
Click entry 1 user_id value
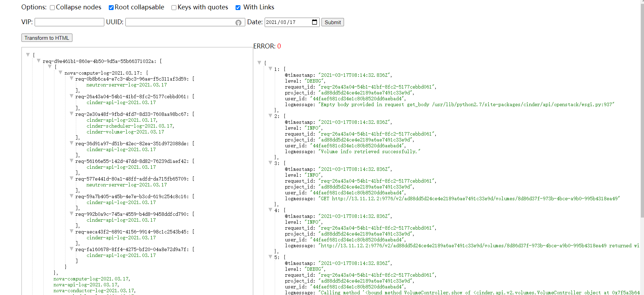tap(357, 99)
